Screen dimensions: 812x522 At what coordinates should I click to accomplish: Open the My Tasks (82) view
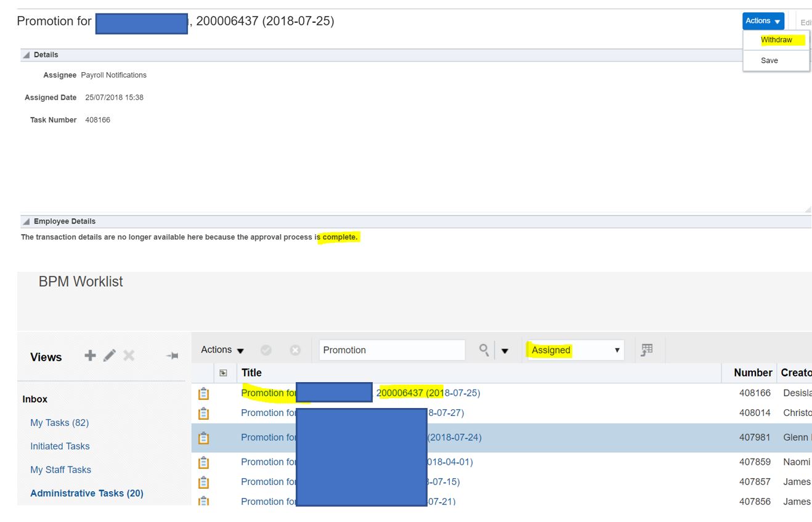click(60, 423)
